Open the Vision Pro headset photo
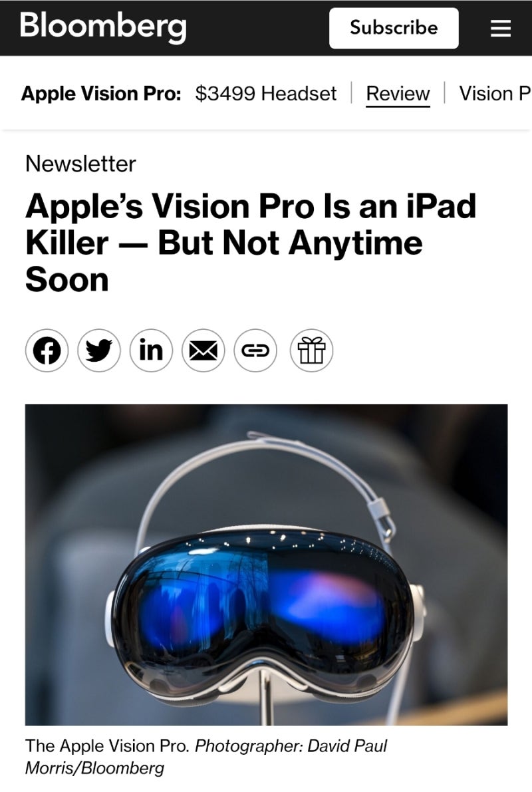Image resolution: width=532 pixels, height=792 pixels. tap(266, 565)
